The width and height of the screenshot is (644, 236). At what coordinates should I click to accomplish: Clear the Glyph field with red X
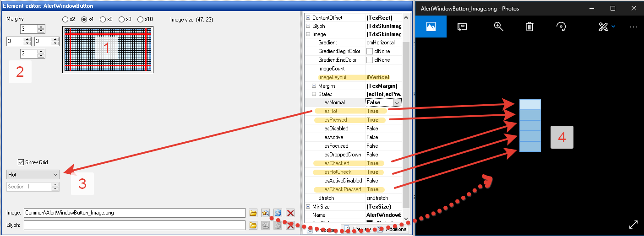(x=290, y=225)
